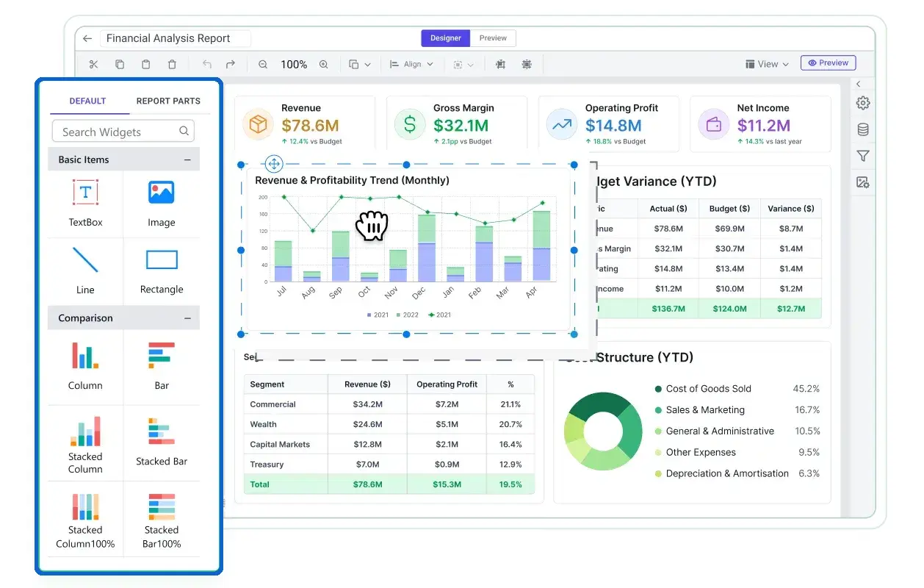Switch to the REPORT PARTS tab
Screen dimensions: 924x588
pos(168,101)
